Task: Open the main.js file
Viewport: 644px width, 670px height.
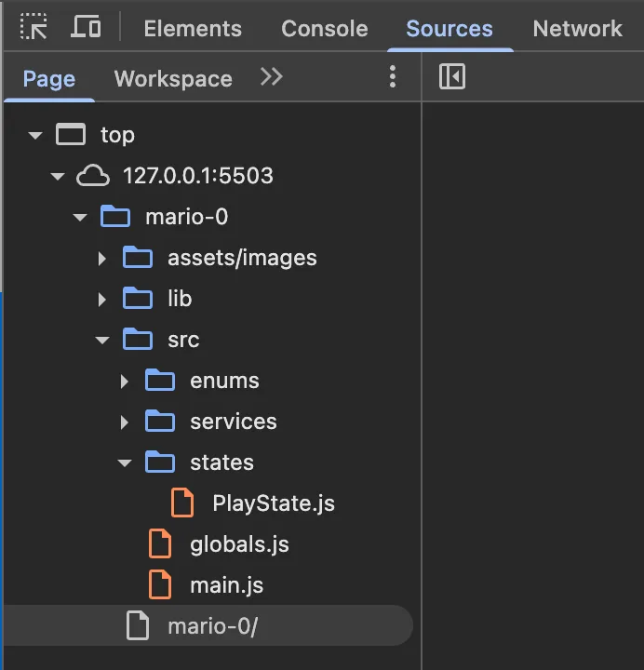Action: pyautogui.click(x=226, y=585)
